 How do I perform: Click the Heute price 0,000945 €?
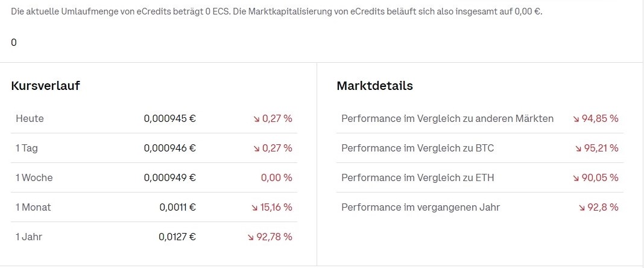[x=169, y=119]
